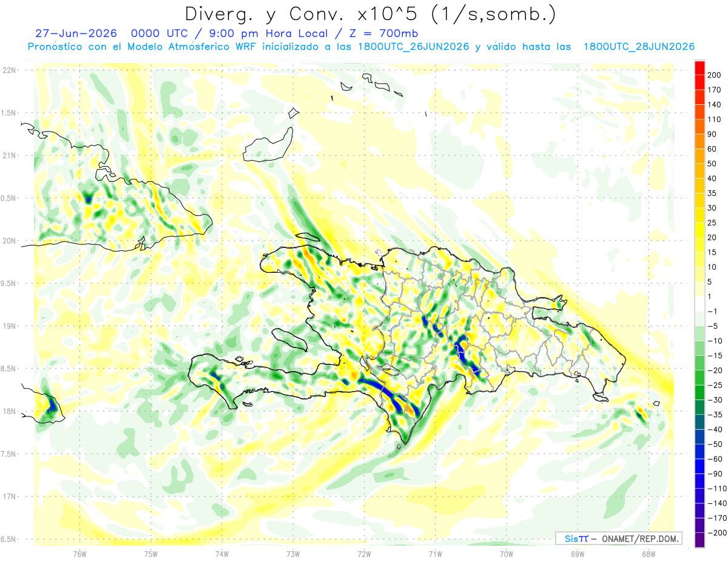Click the "72W" longitude axis label
Viewport: 728px width, 562px height.
pos(364,554)
